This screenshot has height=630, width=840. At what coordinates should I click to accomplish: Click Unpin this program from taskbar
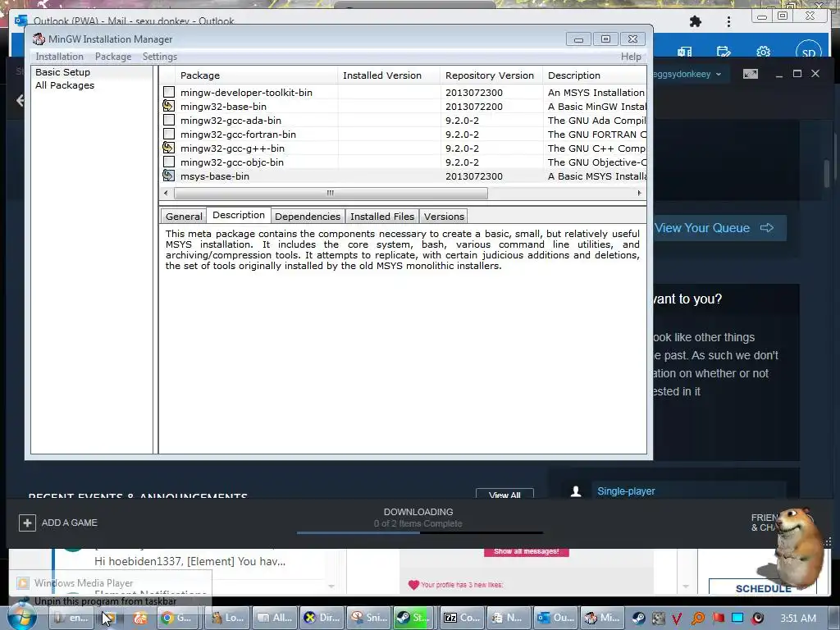[106, 601]
